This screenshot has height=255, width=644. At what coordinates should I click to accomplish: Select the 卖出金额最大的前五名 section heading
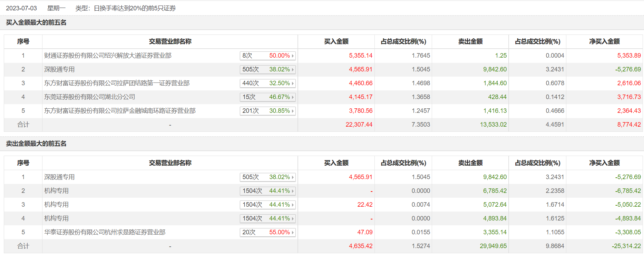(x=36, y=144)
